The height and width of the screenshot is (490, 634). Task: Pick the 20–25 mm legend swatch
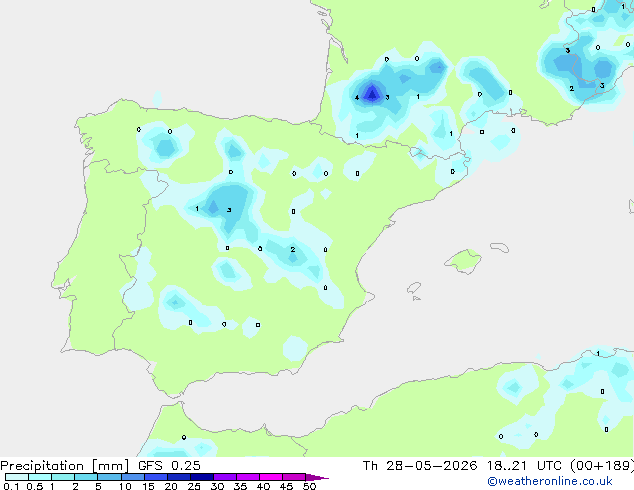tap(179, 477)
